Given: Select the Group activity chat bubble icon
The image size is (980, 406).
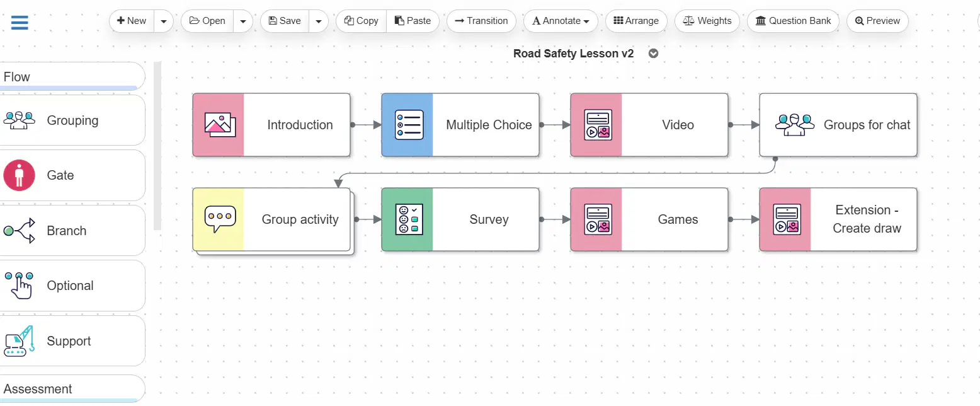Looking at the screenshot, I should 220,219.
